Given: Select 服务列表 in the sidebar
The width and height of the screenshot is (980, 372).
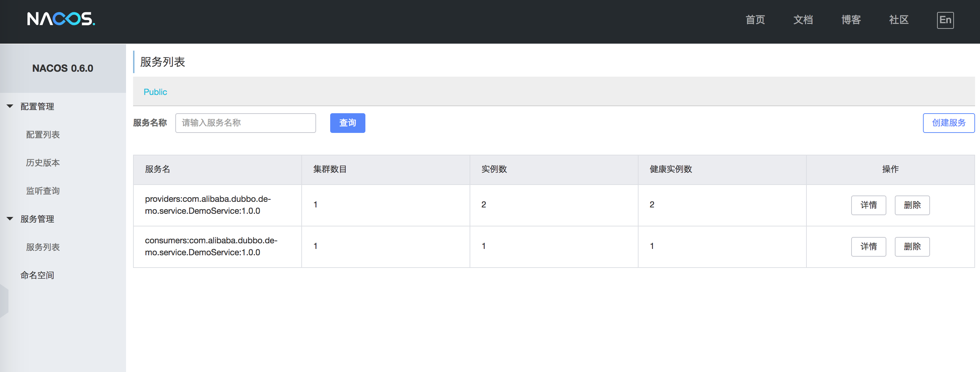Looking at the screenshot, I should pyautogui.click(x=43, y=247).
